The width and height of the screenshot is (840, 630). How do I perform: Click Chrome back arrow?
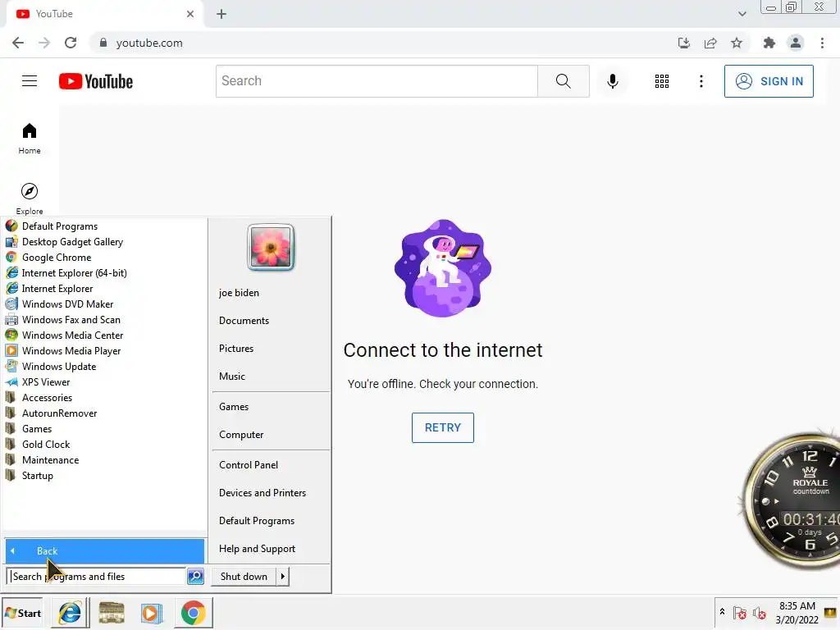click(x=18, y=43)
